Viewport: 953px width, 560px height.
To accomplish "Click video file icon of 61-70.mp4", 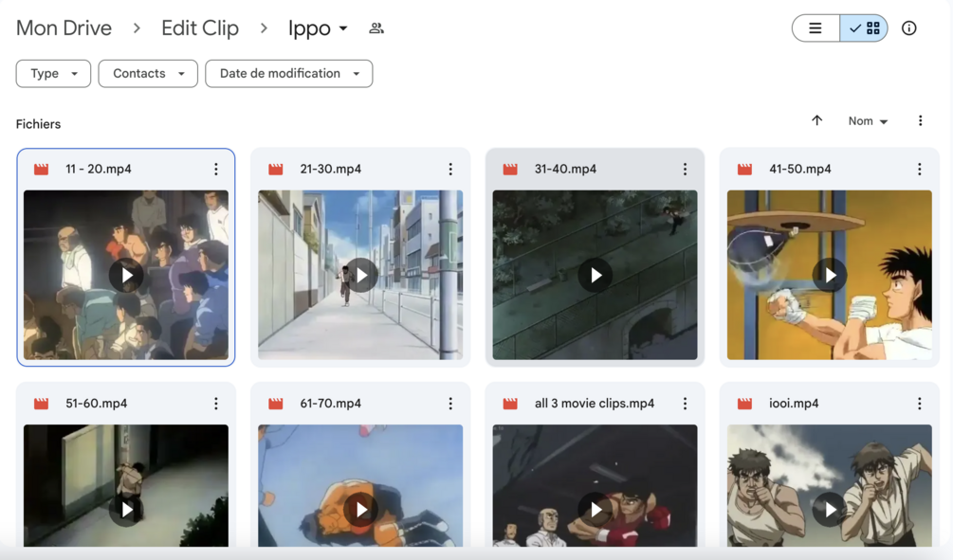I will [276, 404].
